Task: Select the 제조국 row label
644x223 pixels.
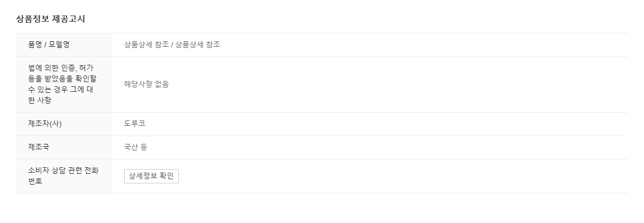Action: tap(38, 147)
